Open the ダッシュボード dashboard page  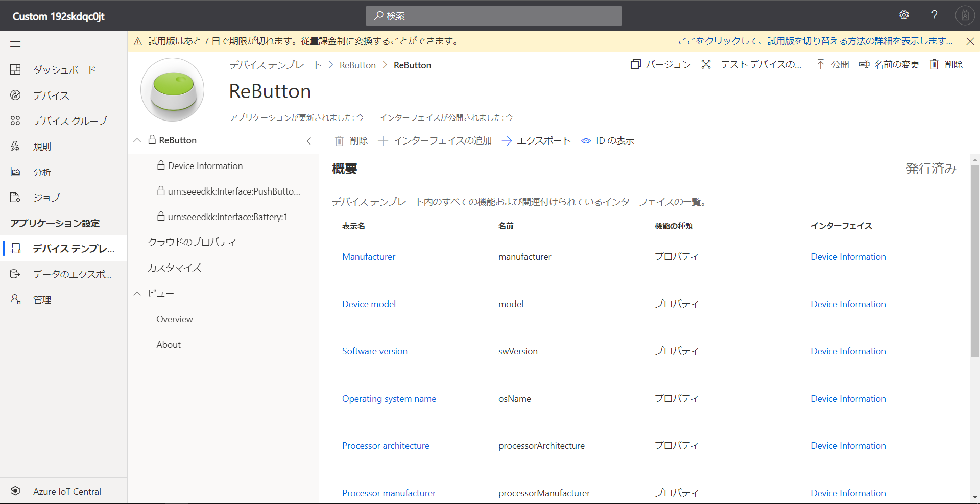(64, 70)
